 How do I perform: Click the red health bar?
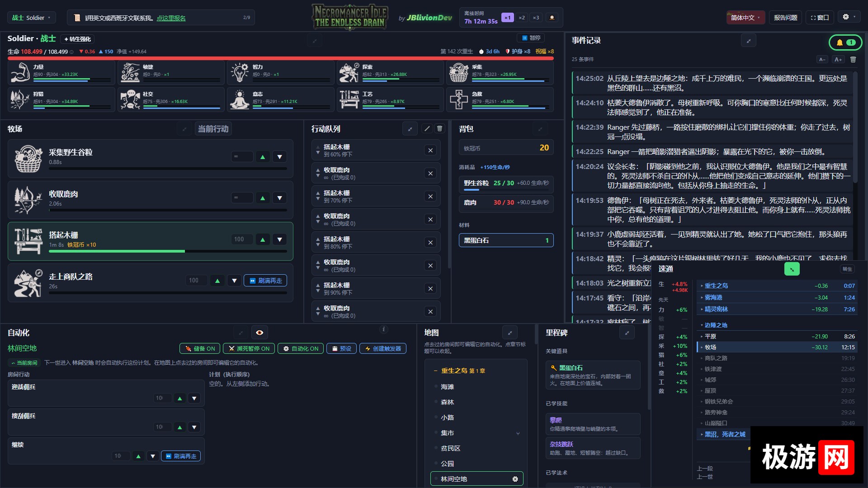pyautogui.click(x=280, y=58)
